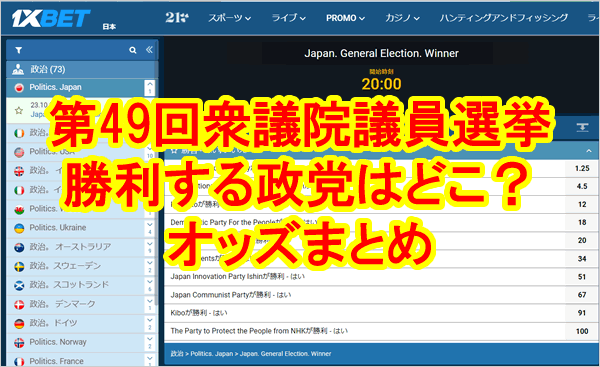
Task: Open ハンティングアンドフィッシング menu item
Action: (x=504, y=18)
